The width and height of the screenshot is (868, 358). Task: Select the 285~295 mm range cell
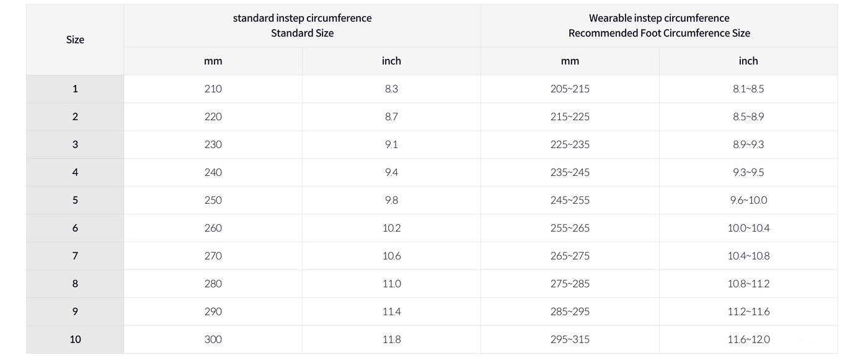[x=570, y=312]
